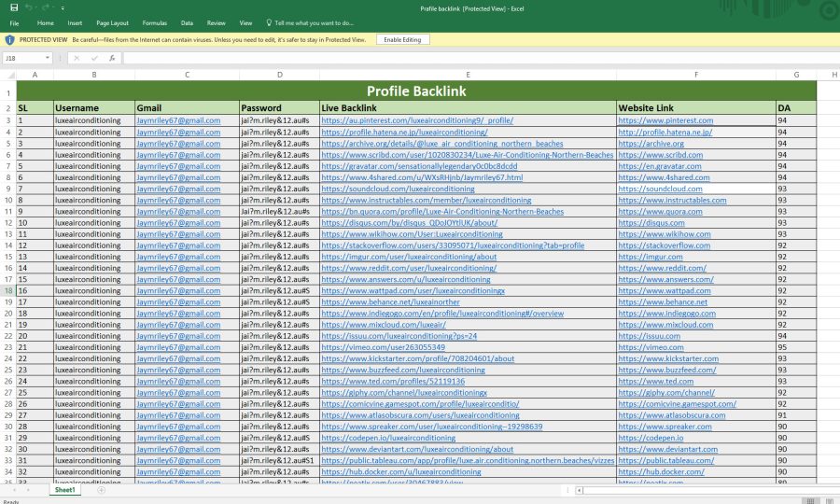Click the Tell me lightbulb icon
840x504 pixels.
(269, 23)
